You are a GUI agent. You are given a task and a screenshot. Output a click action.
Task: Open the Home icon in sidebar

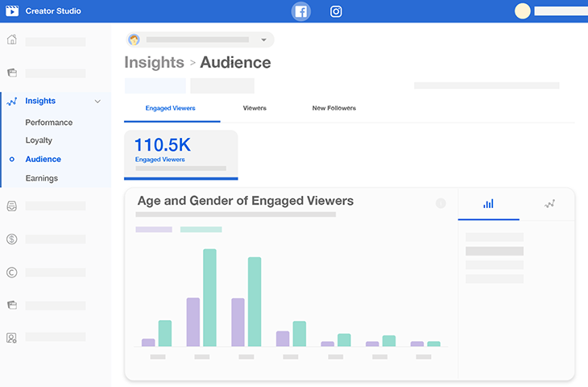click(x=12, y=40)
